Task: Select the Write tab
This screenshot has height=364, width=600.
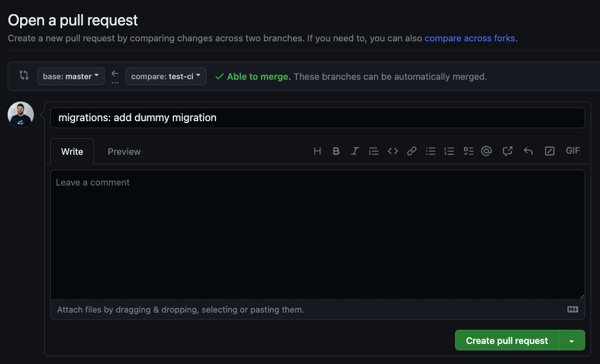Action: click(x=72, y=151)
